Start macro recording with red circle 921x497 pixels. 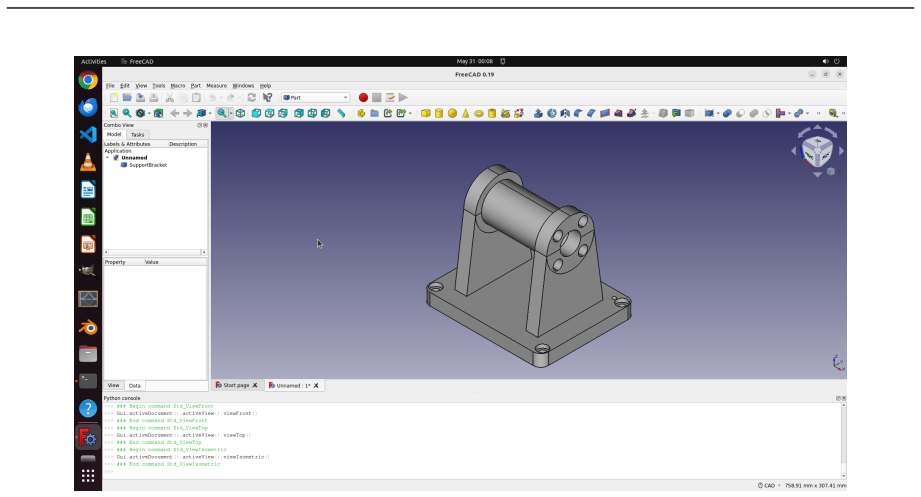pyautogui.click(x=364, y=98)
